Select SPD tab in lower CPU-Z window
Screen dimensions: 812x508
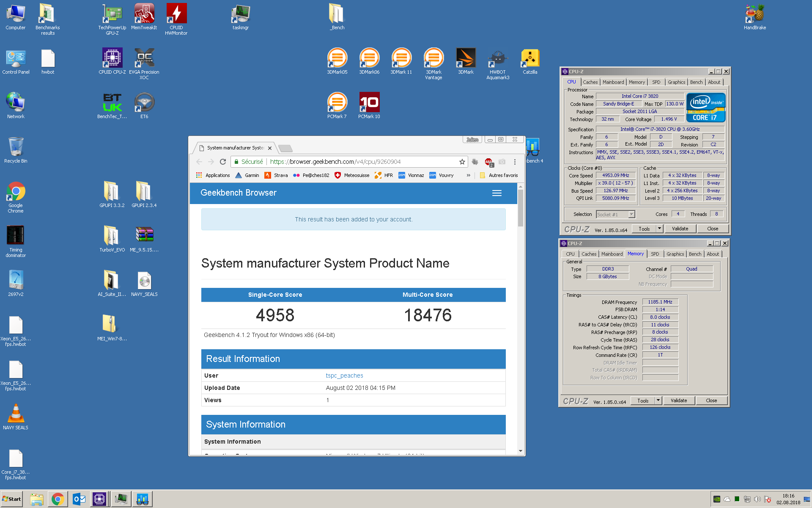click(x=655, y=254)
